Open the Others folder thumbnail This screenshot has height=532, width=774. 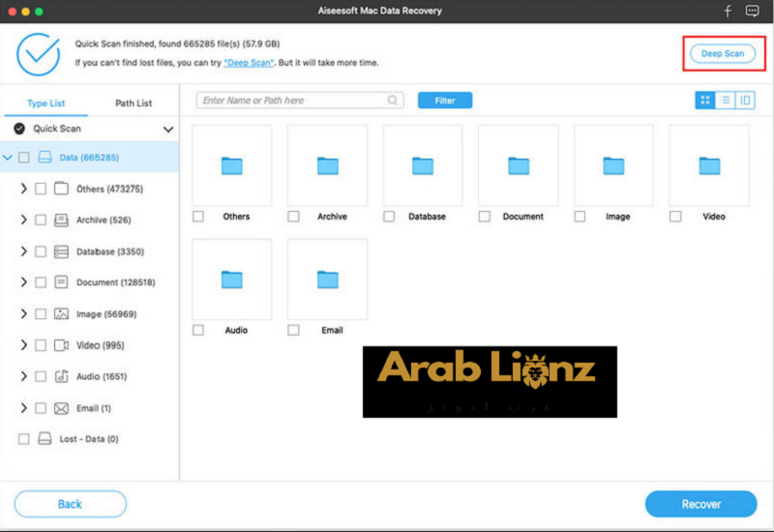pos(231,165)
